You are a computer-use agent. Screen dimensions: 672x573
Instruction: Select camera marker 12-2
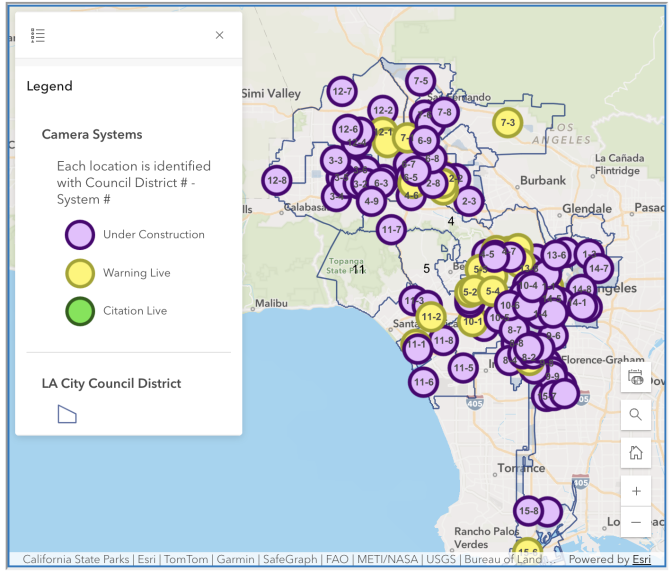tap(383, 110)
